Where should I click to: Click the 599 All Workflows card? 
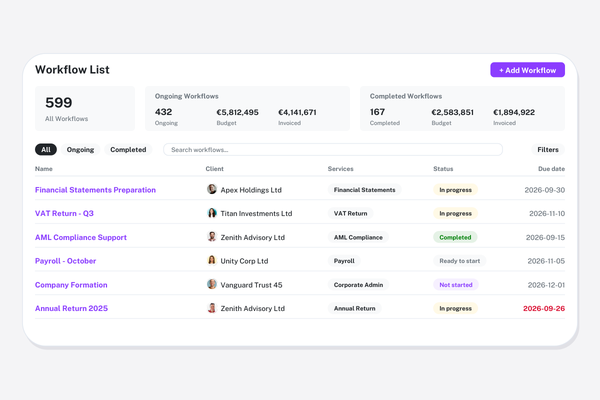point(85,109)
